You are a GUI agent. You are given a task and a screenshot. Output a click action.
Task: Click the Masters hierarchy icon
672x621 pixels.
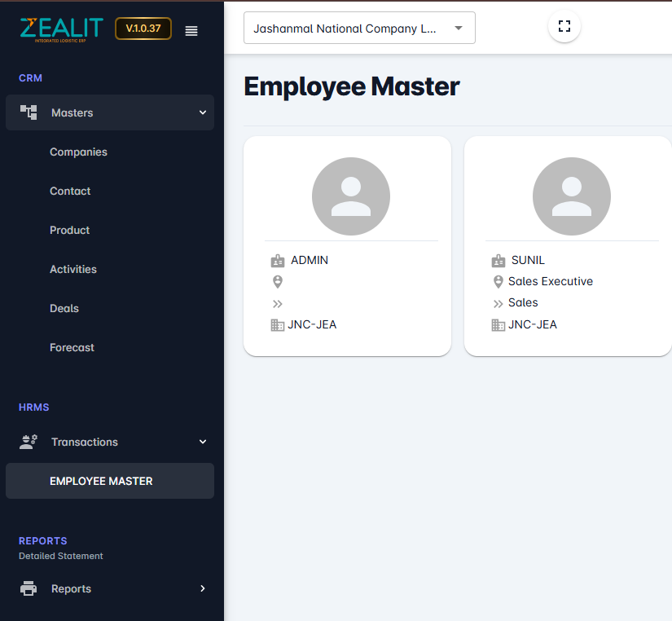coord(29,112)
